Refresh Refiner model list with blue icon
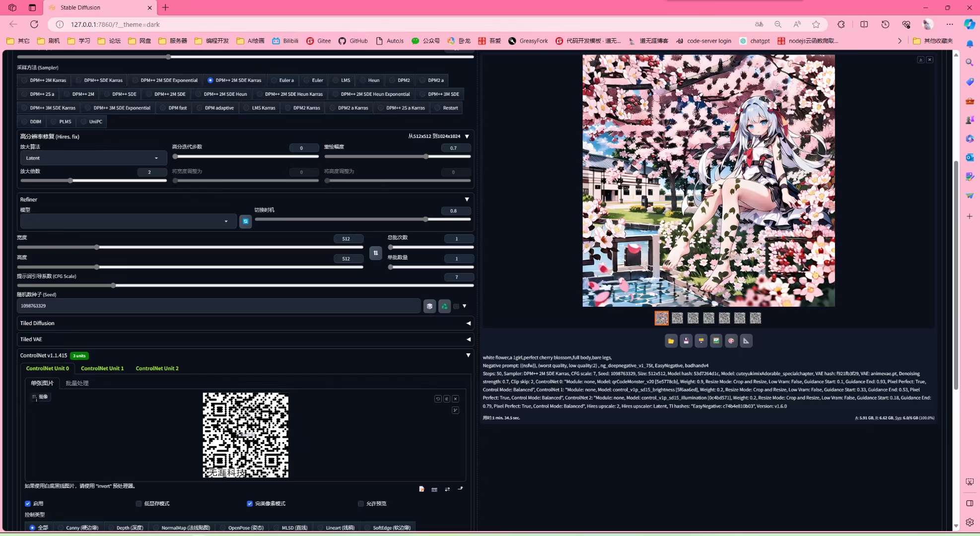The image size is (980, 536). point(245,221)
